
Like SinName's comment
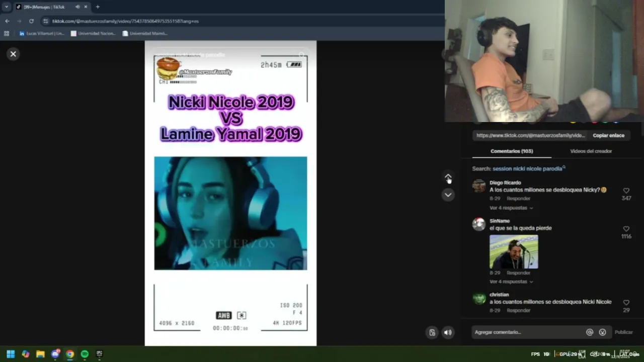(x=626, y=229)
